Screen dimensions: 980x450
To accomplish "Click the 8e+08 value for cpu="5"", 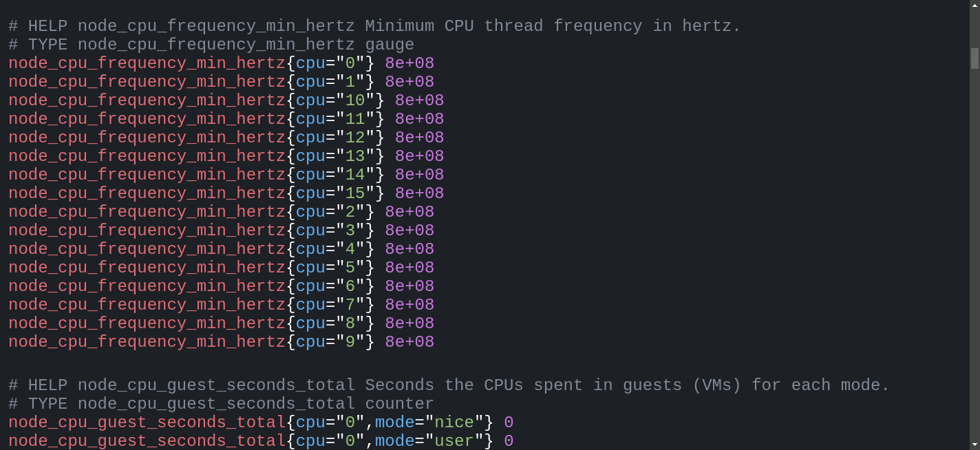I will coord(409,268).
